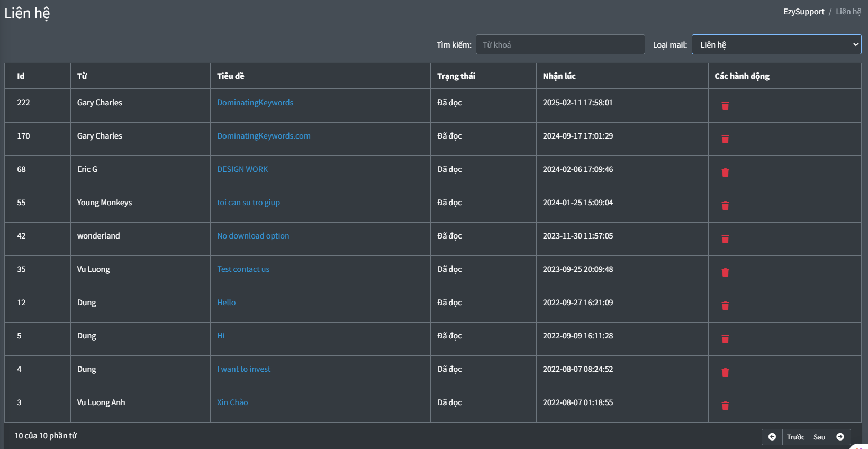
Task: Go to EzySupport breadcrumb link
Action: pyautogui.click(x=803, y=12)
